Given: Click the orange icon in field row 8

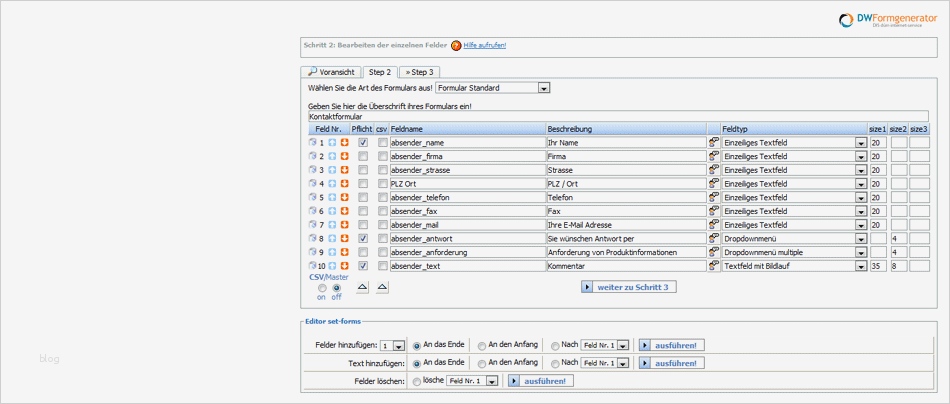Looking at the screenshot, I should click(x=344, y=239).
